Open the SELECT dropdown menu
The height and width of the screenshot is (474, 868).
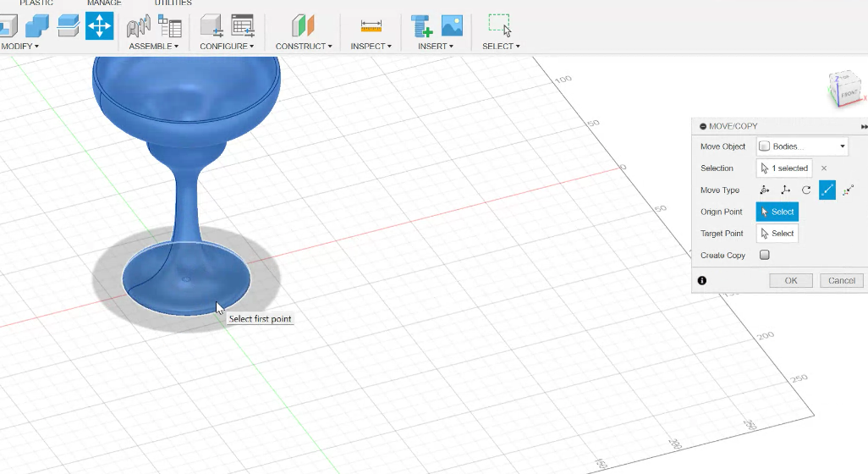click(501, 47)
